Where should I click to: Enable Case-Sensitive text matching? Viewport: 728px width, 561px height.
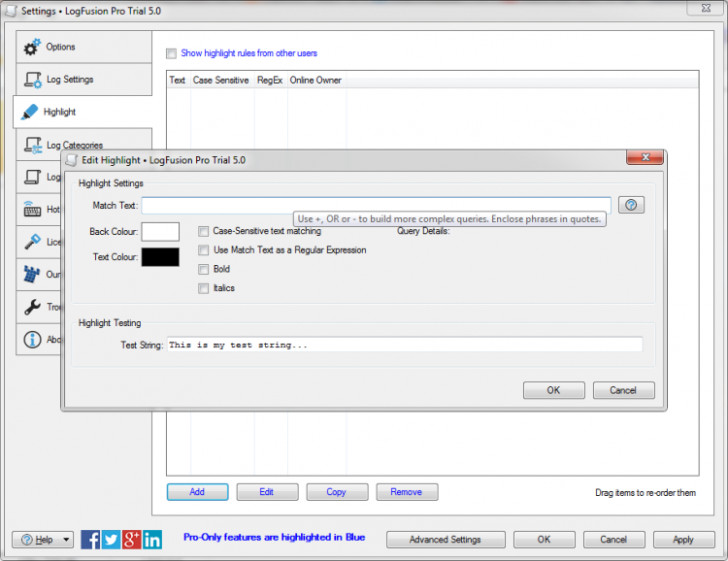click(x=204, y=231)
